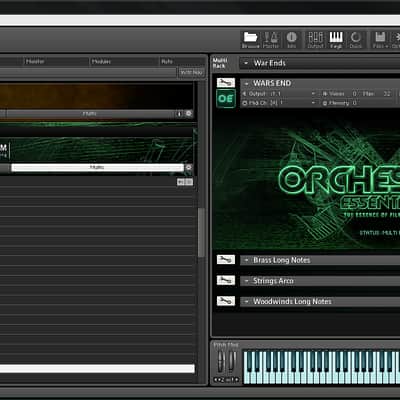
Task: Click the WARS END wrench icon
Action: pyautogui.click(x=226, y=83)
